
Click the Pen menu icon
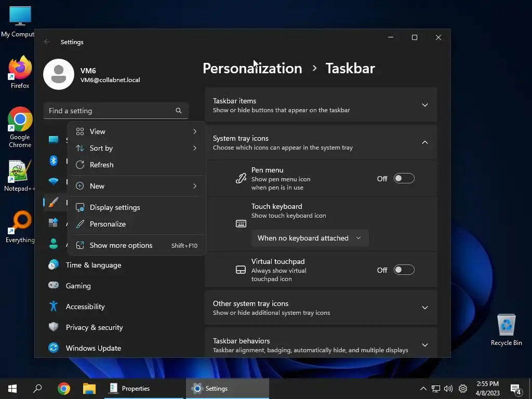(x=241, y=179)
